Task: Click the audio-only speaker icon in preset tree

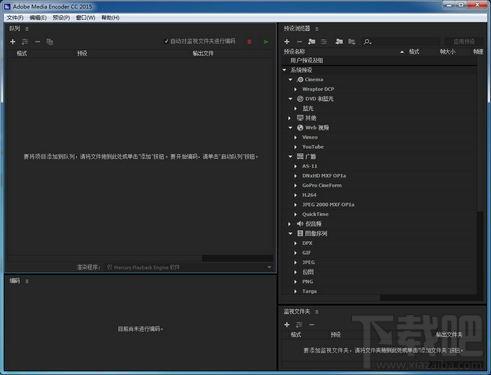Action: coord(300,224)
